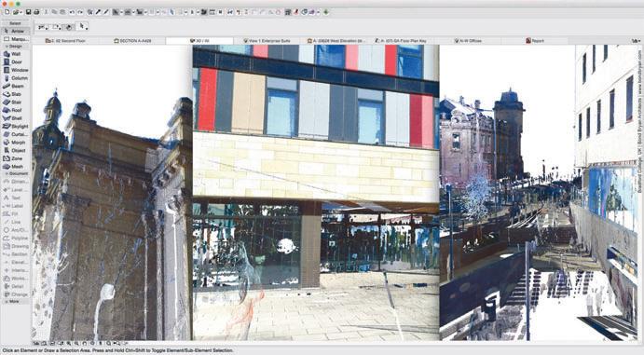Select the Morph tool
The image size is (644, 355).
click(16, 143)
